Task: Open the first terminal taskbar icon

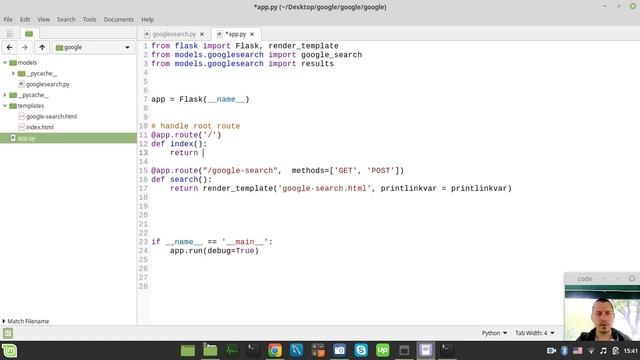Action: (x=253, y=350)
